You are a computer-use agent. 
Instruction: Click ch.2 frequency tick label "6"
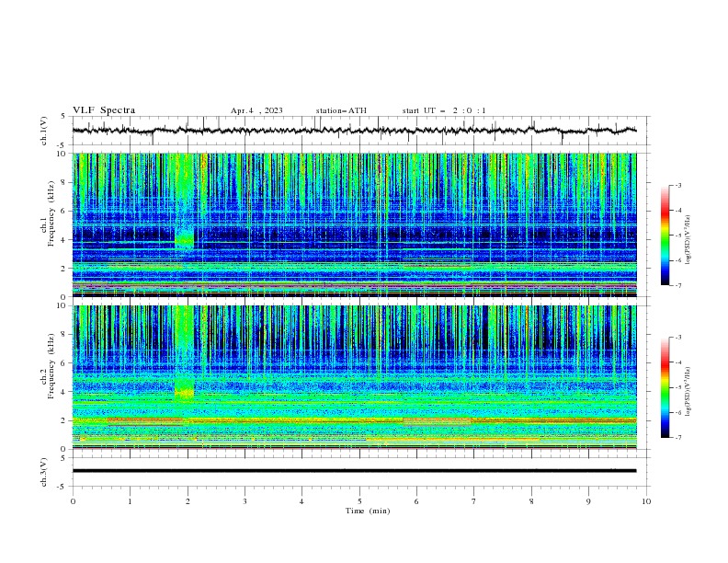pyautogui.click(x=65, y=363)
